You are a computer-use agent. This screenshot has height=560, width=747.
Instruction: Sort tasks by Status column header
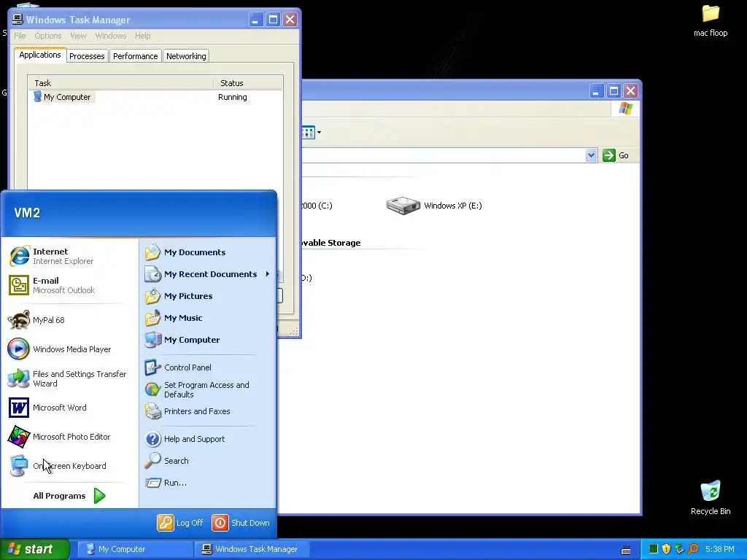tap(248, 83)
